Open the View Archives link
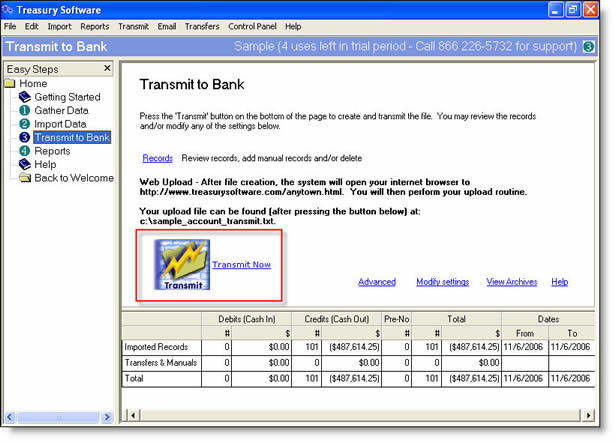The image size is (616, 443). coord(512,282)
